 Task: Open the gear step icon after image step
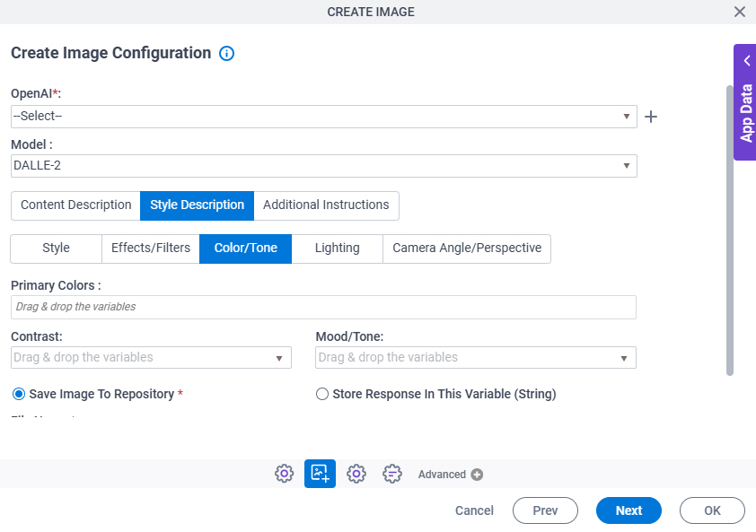pos(356,474)
